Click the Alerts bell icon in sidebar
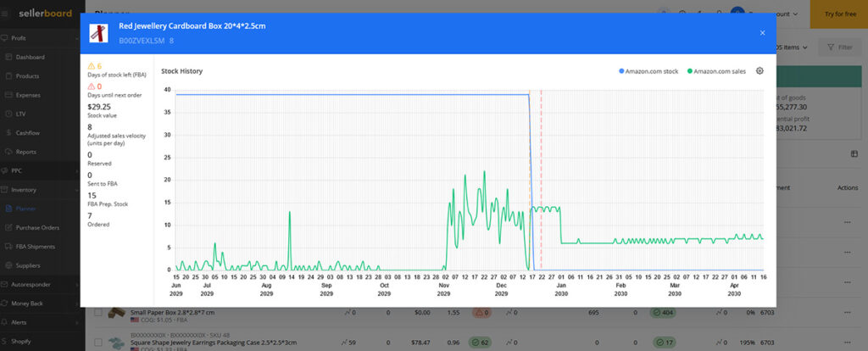This screenshot has height=351, width=868. [5, 322]
